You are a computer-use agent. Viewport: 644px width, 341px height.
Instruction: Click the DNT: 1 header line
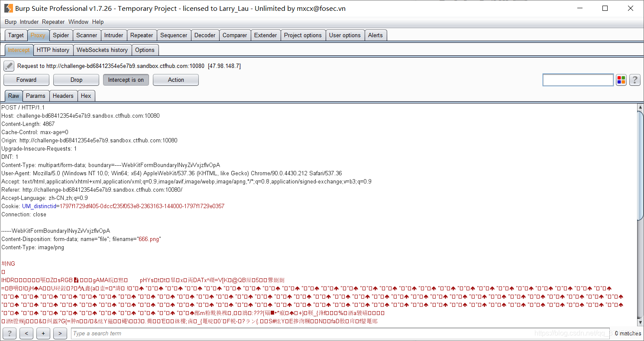10,157
